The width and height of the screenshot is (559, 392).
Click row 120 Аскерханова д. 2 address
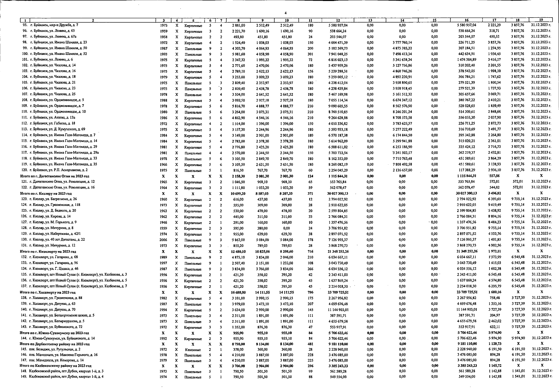pyautogui.click(x=59, y=170)
